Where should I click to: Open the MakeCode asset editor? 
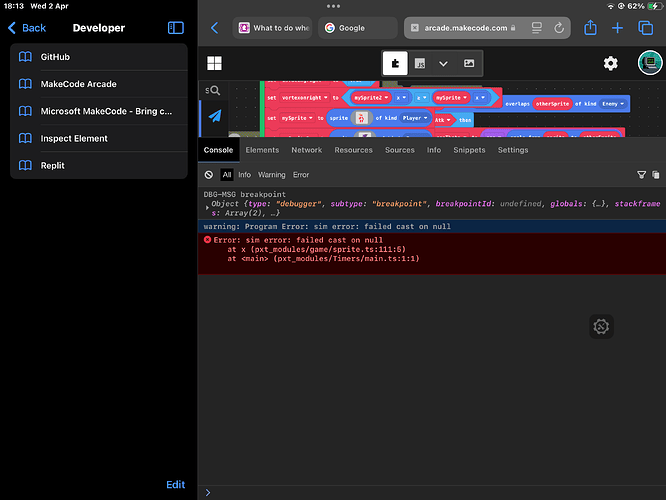click(469, 63)
